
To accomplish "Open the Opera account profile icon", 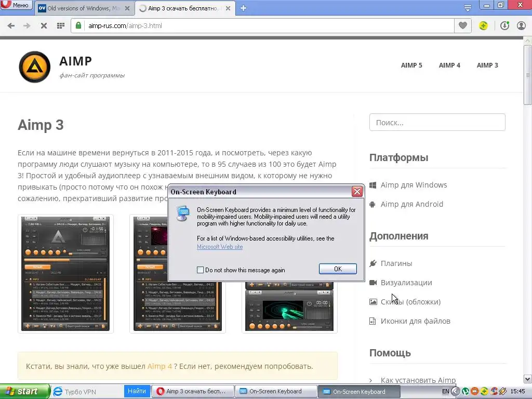I will pyautogui.click(x=521, y=25).
